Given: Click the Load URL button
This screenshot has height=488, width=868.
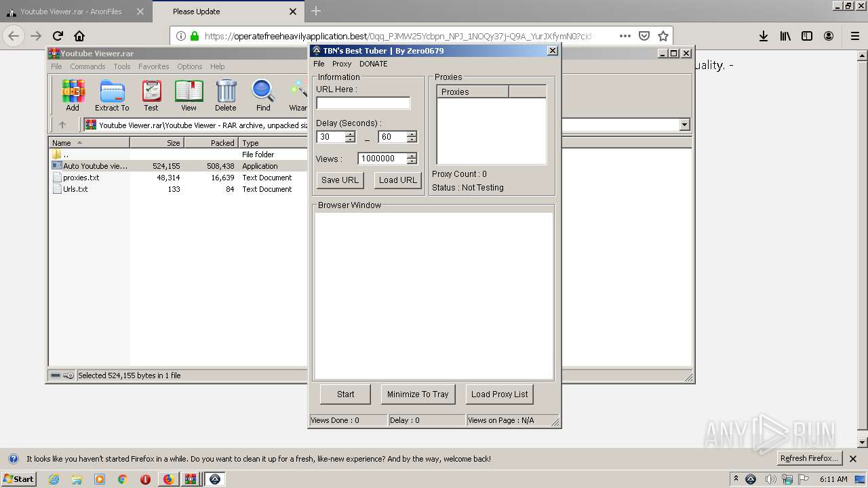Looking at the screenshot, I should [x=398, y=180].
